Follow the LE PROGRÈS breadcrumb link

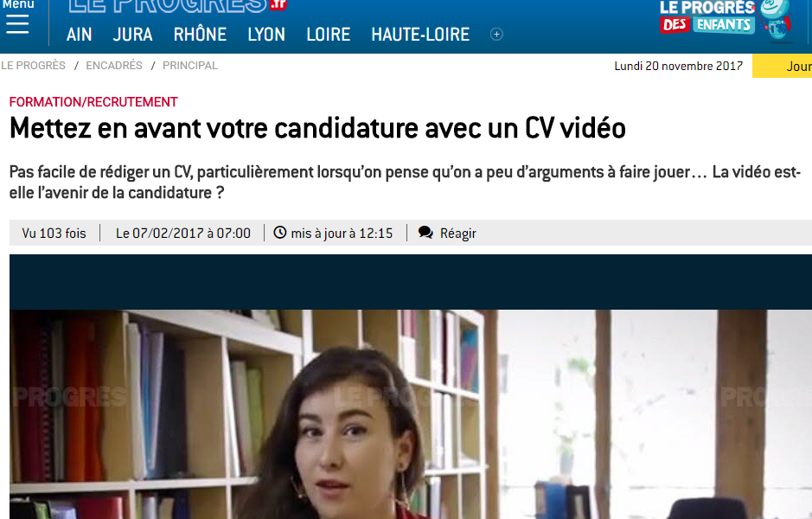33,66
